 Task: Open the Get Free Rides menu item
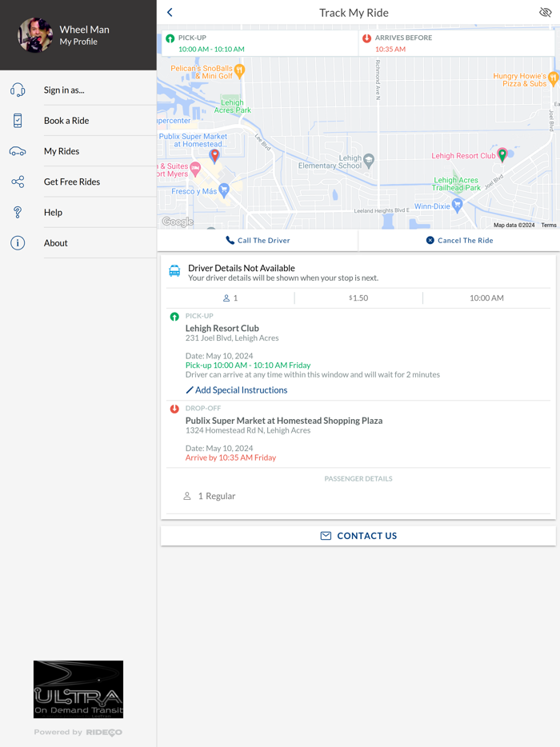pyautogui.click(x=72, y=182)
